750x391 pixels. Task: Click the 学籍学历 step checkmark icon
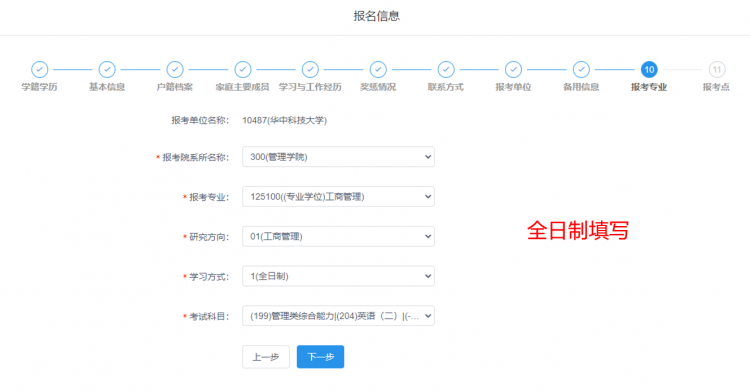[40, 69]
